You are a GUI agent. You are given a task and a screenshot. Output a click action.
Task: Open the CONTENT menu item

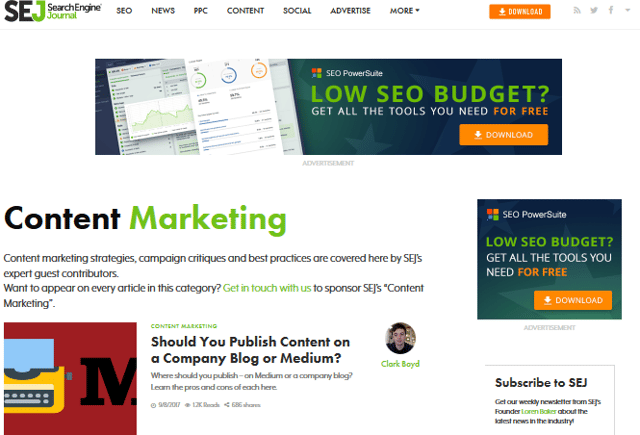(245, 11)
